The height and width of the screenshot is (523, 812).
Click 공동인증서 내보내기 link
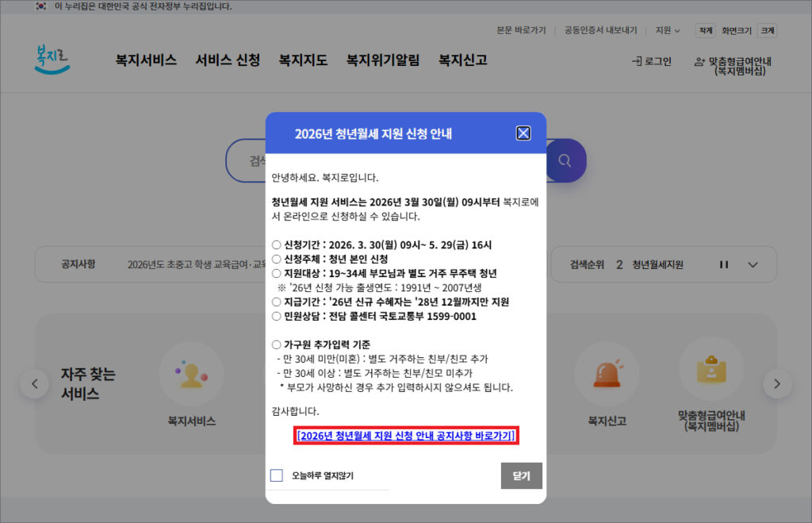(600, 31)
